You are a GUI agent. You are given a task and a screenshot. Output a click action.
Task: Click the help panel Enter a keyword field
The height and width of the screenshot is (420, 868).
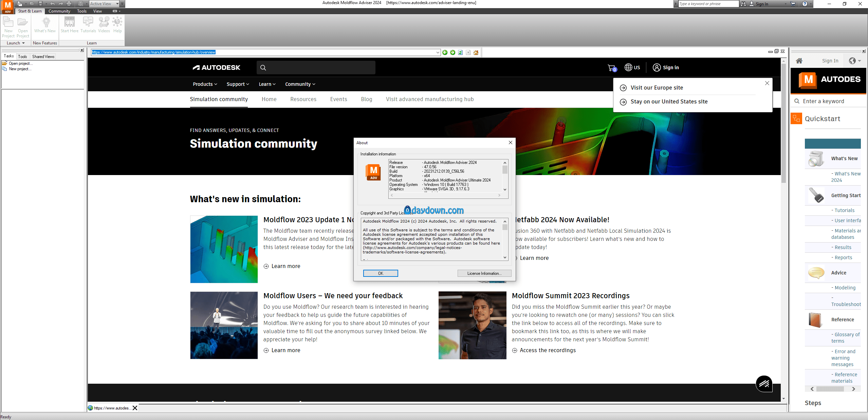tap(828, 101)
